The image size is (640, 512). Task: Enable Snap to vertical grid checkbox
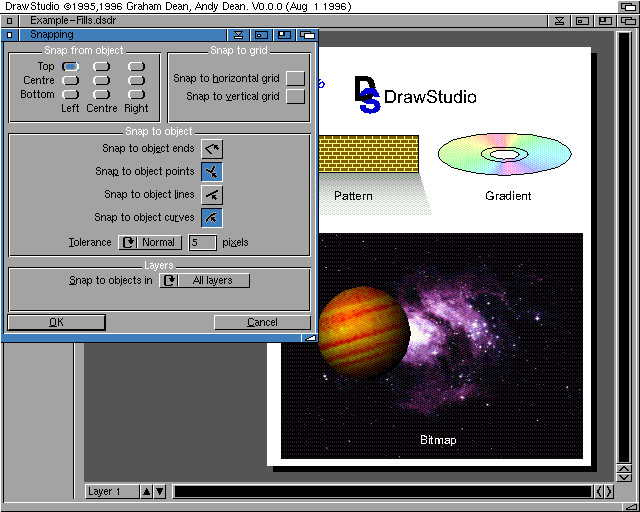coord(296,96)
